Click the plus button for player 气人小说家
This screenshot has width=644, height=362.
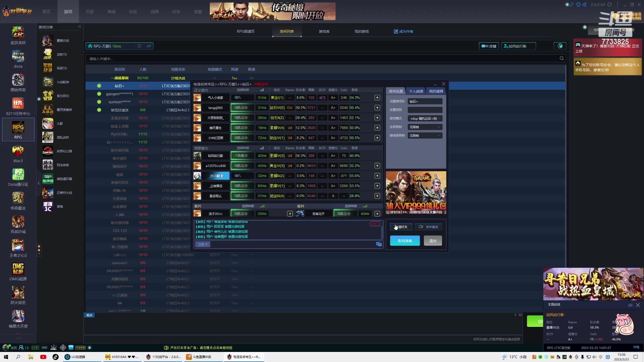pos(377,98)
